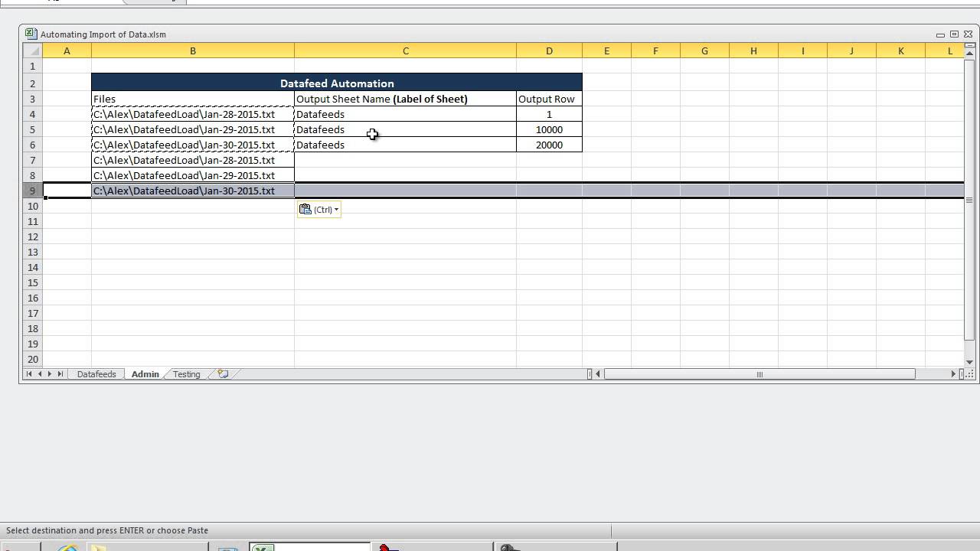Click the vertical scrollbar's down arrow
Image resolution: width=980 pixels, height=551 pixels.
tap(969, 361)
